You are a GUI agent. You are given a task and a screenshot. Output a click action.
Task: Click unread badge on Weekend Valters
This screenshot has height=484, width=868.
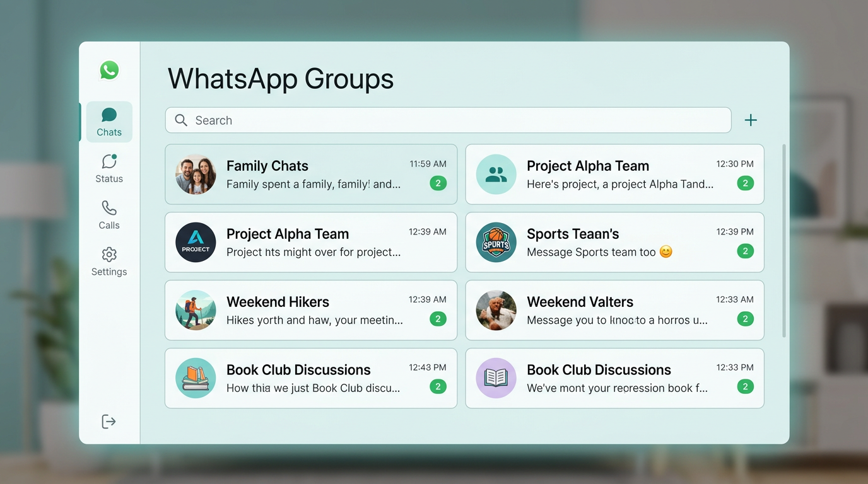[x=745, y=320]
